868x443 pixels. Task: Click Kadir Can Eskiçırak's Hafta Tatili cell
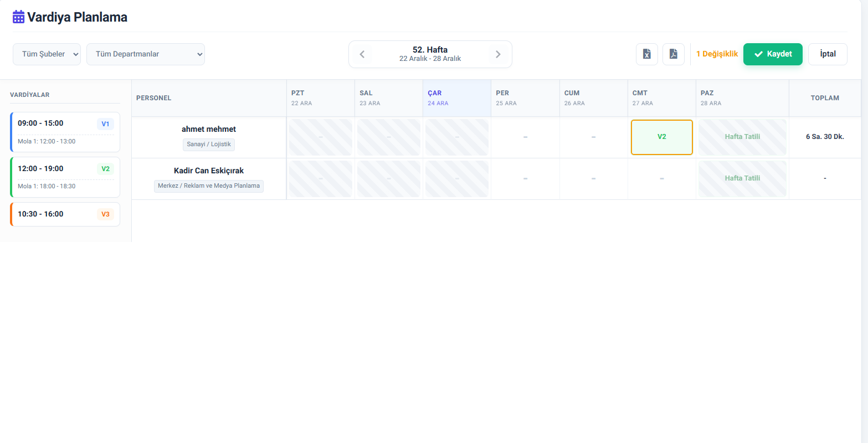click(742, 179)
